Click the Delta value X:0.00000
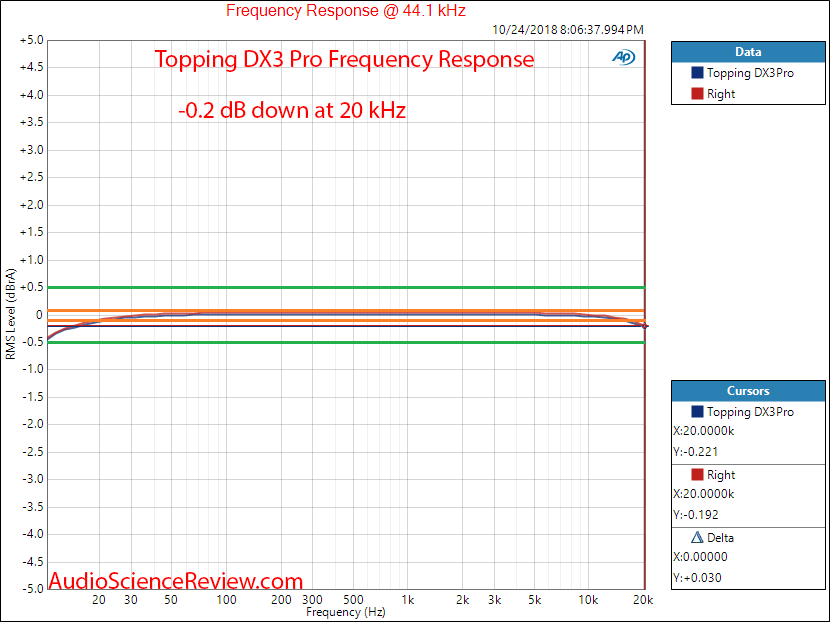 coord(700,557)
